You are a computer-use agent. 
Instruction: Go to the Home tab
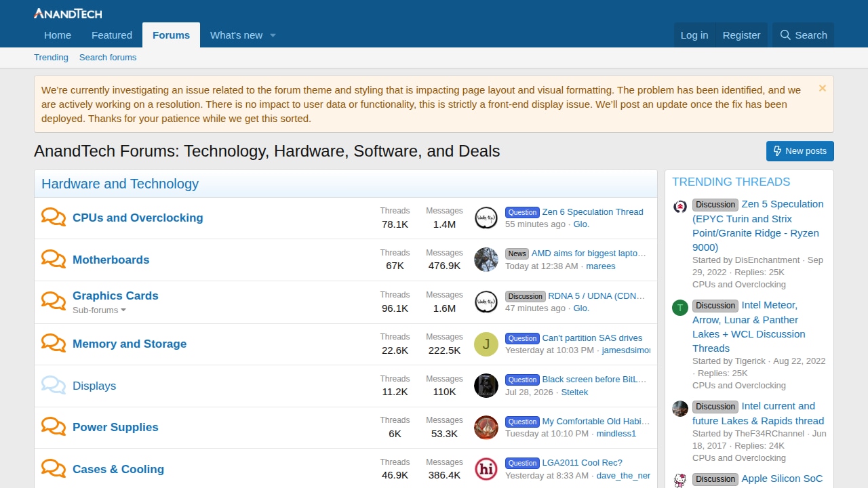point(58,35)
